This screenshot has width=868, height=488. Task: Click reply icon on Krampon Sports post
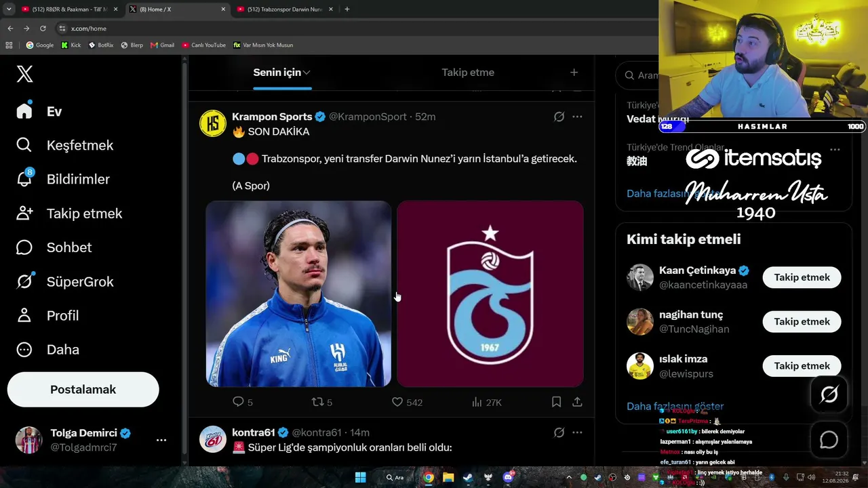tap(238, 402)
